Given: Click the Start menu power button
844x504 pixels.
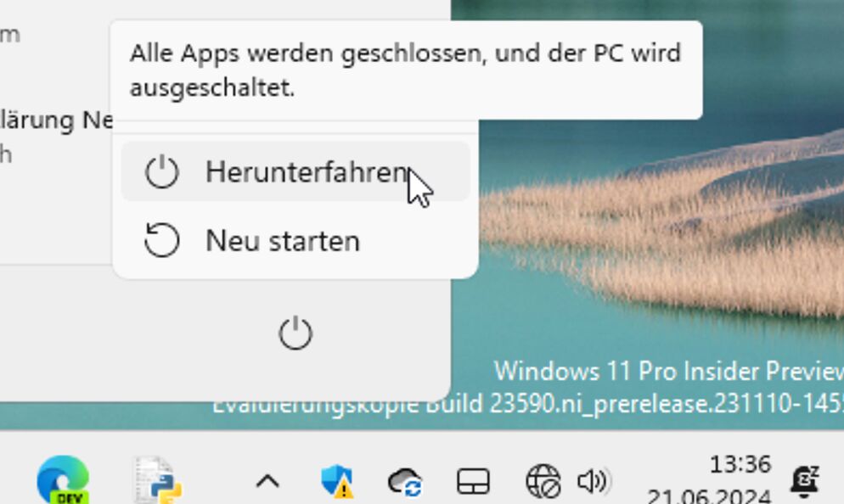Looking at the screenshot, I should (x=295, y=333).
